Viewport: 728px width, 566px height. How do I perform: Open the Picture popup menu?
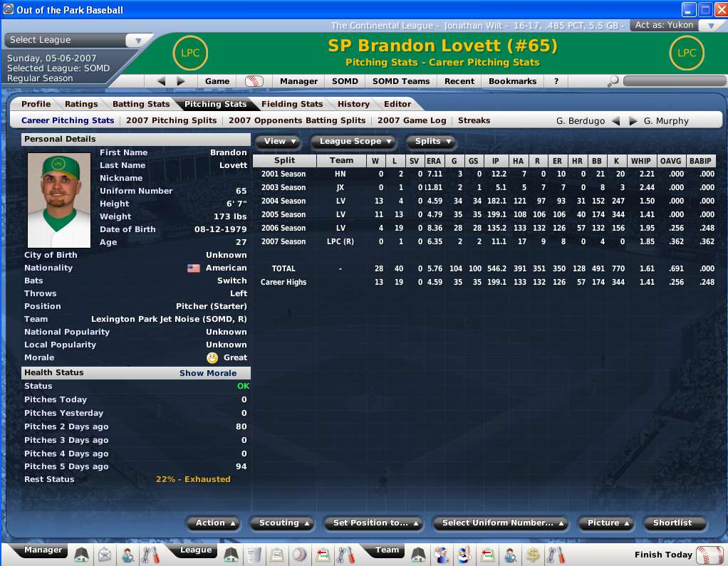click(608, 523)
